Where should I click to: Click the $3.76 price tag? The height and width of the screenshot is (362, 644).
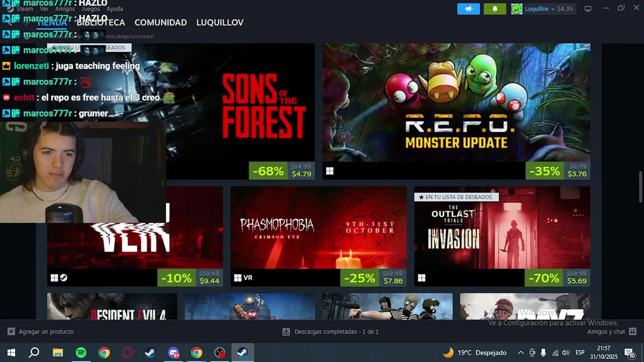click(577, 174)
